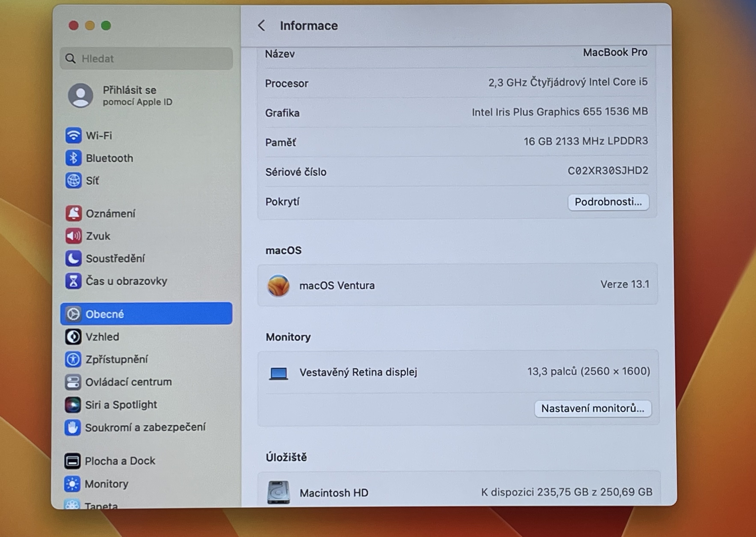756x537 pixels.
Task: Open Zpřístupnění accessibility section
Action: tap(116, 359)
